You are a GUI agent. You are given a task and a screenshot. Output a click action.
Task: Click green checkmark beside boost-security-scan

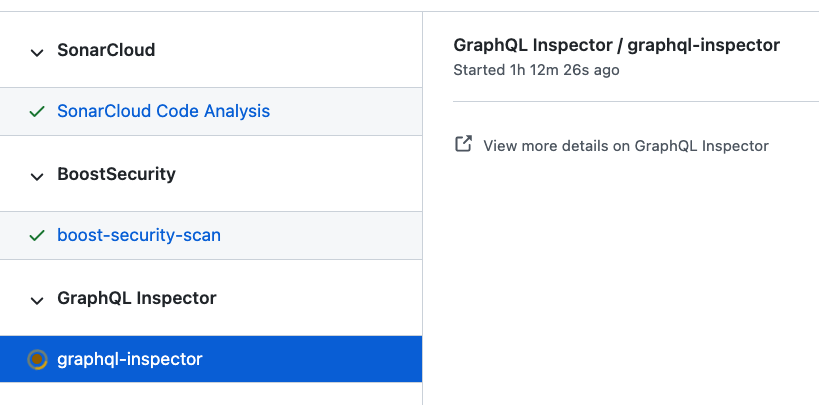pos(37,236)
